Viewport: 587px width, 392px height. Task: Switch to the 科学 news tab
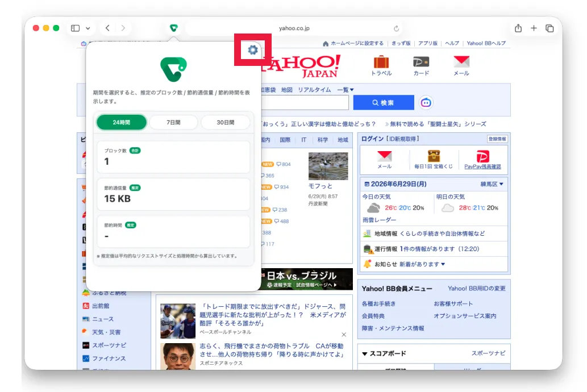322,140
